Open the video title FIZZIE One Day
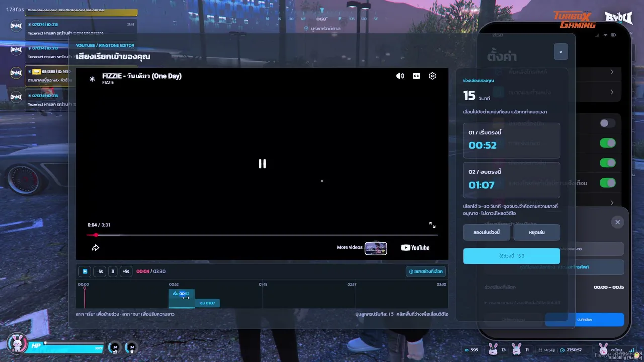644x362 pixels. [142, 76]
